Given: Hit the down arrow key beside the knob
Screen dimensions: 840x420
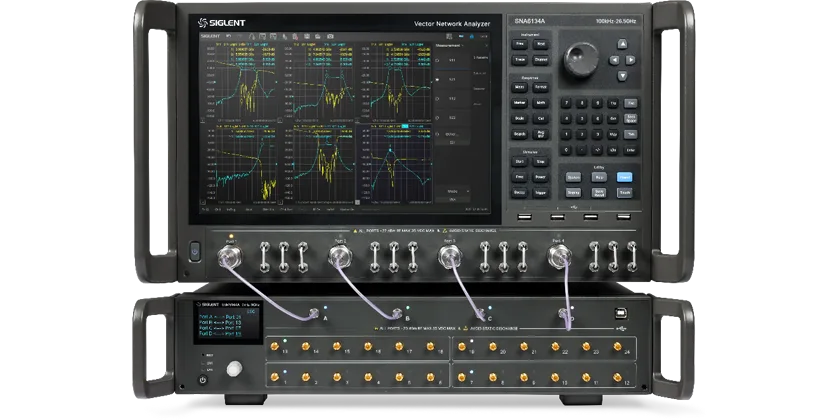Looking at the screenshot, I should [622, 76].
